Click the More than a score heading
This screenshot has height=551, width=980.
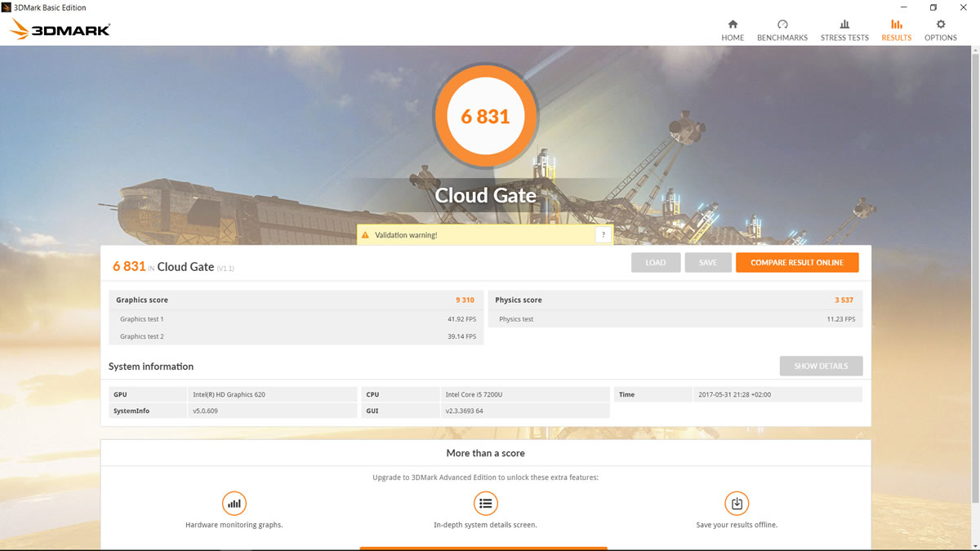486,453
